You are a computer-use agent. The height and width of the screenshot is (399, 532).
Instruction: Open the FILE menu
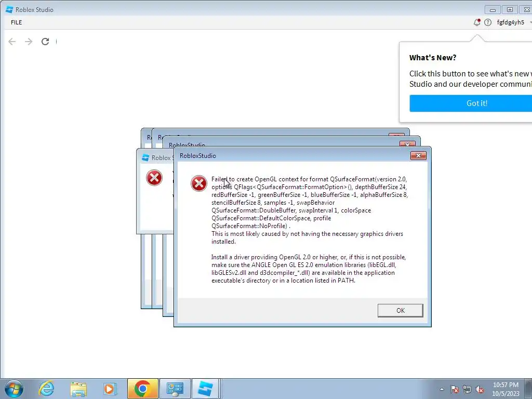(x=16, y=22)
